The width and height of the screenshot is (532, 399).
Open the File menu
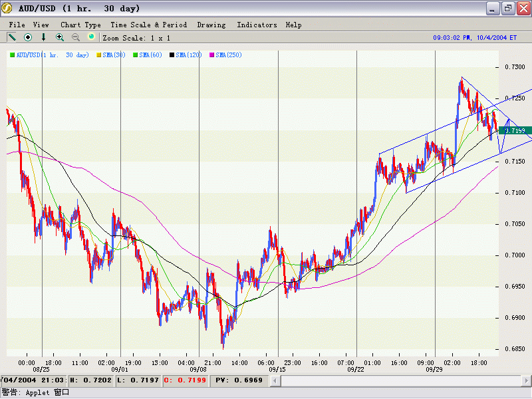[x=17, y=25]
